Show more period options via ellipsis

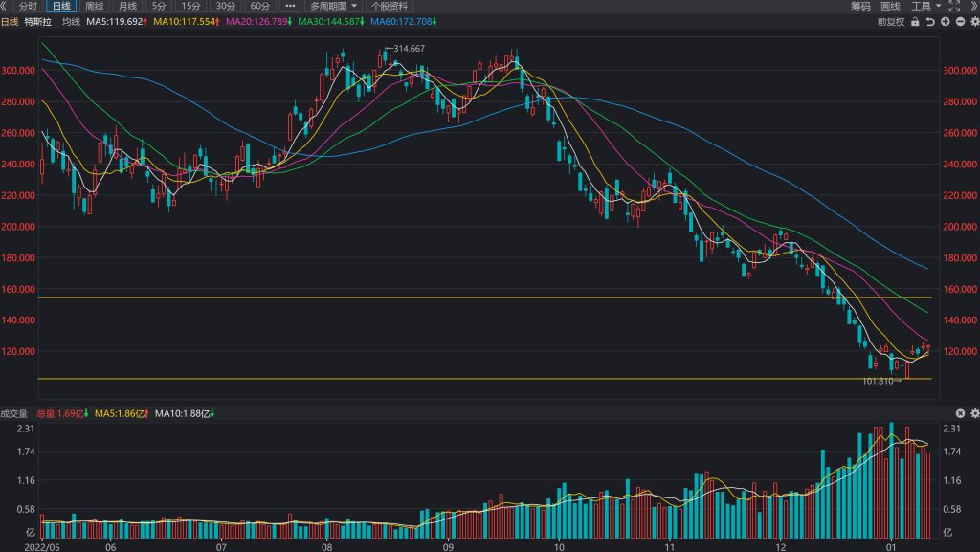290,6
